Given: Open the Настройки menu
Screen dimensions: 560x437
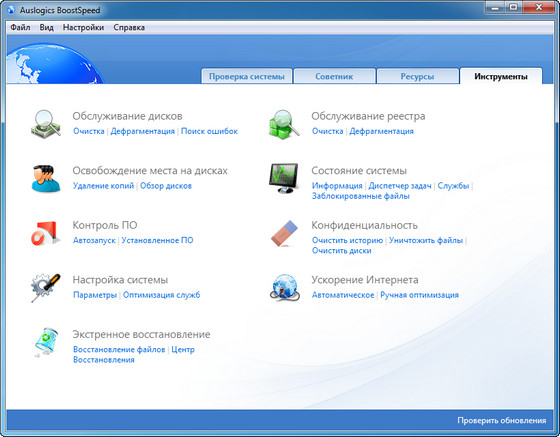Looking at the screenshot, I should tap(83, 27).
